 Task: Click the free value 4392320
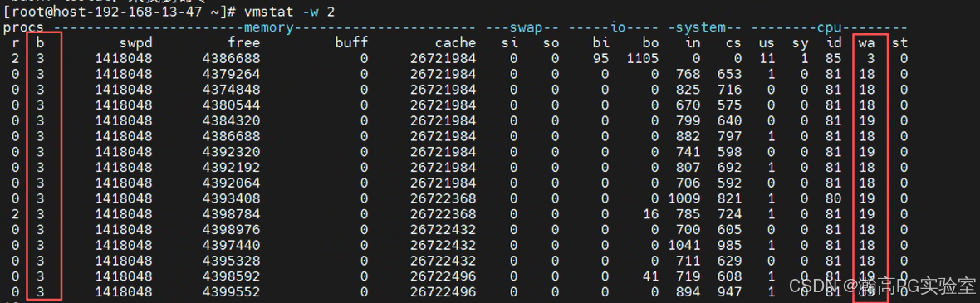click(x=231, y=152)
